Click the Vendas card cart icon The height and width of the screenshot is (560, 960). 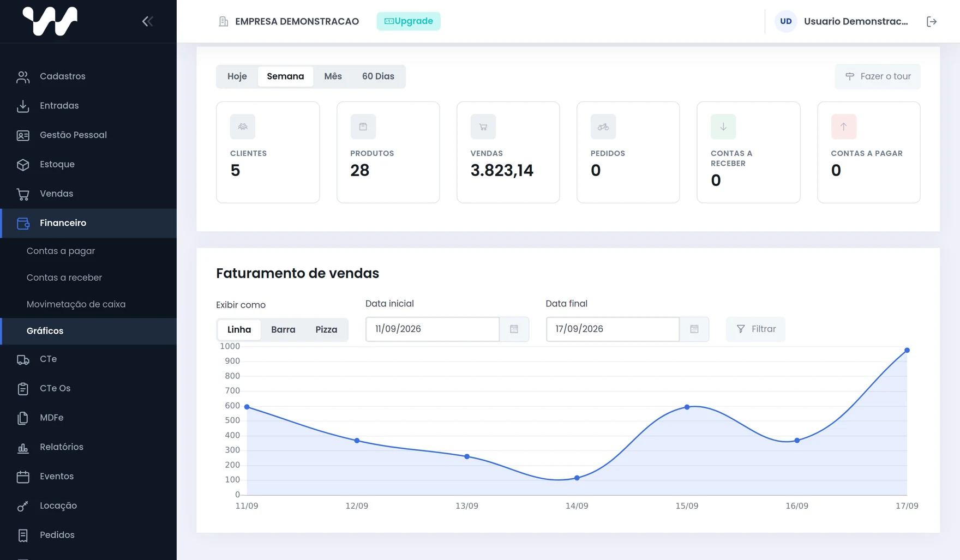[x=483, y=127]
